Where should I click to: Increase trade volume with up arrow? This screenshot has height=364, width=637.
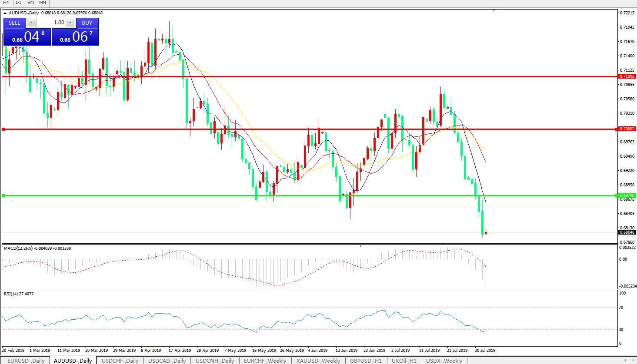[x=70, y=23]
